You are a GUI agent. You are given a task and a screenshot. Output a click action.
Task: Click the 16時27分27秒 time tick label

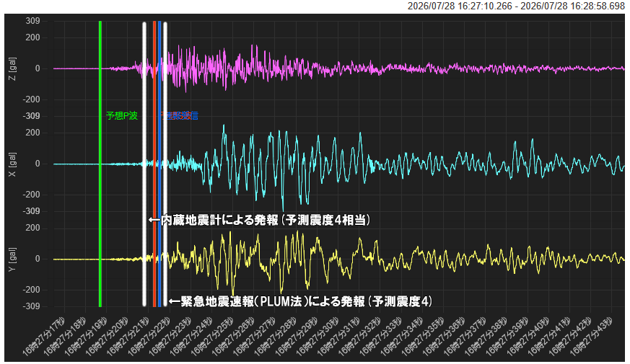click(254, 337)
